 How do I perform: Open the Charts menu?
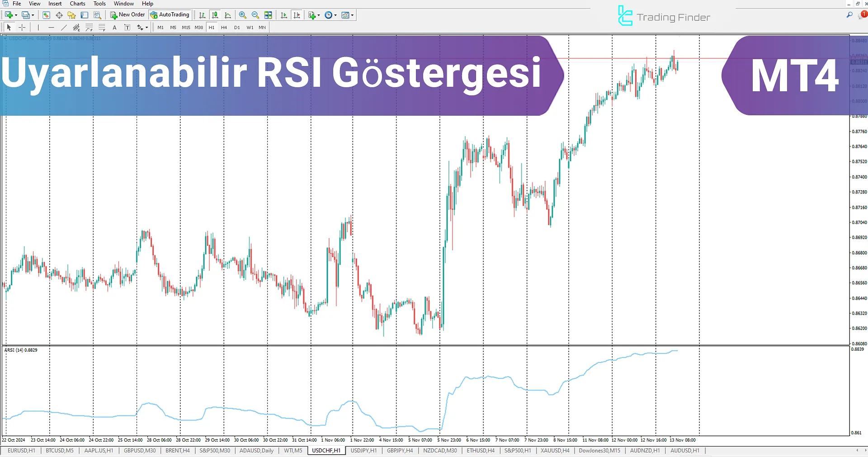pyautogui.click(x=77, y=3)
